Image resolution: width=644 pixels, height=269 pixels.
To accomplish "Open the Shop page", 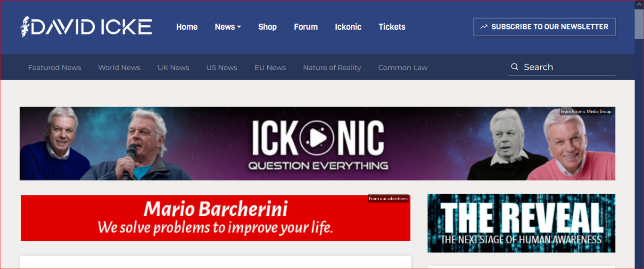I will 267,27.
